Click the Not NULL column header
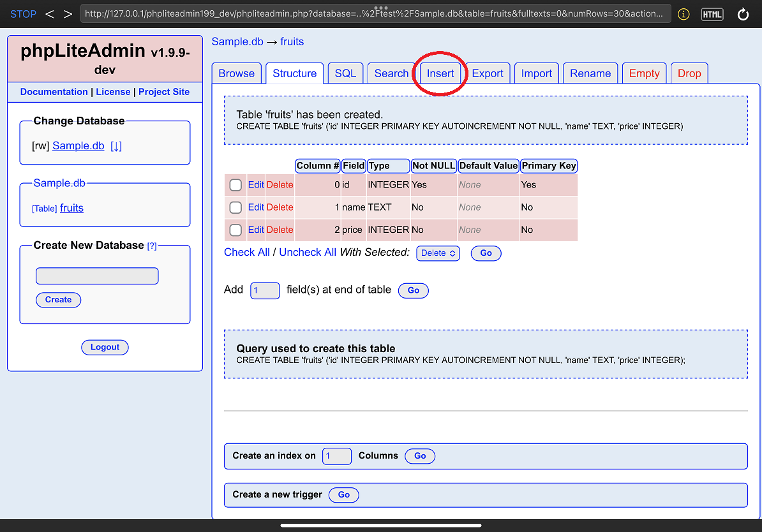 click(434, 166)
